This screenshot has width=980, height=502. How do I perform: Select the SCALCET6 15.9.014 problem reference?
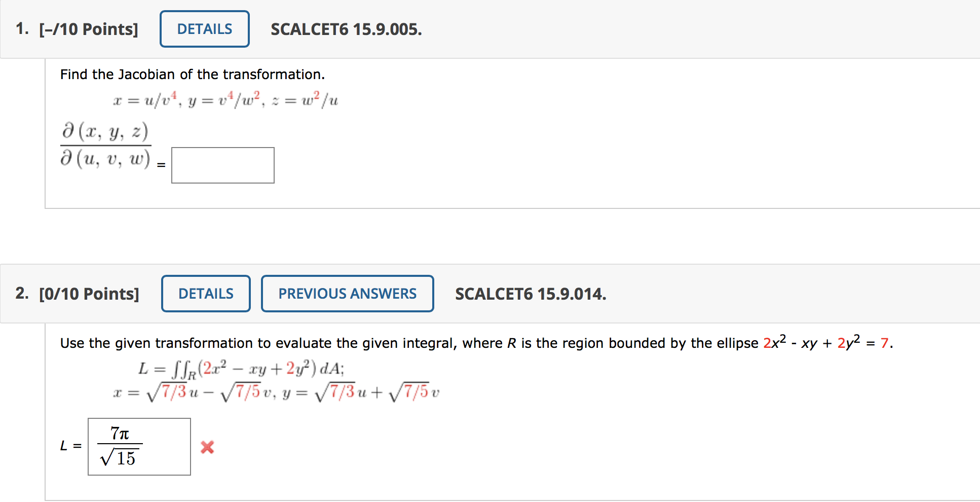coord(531,294)
